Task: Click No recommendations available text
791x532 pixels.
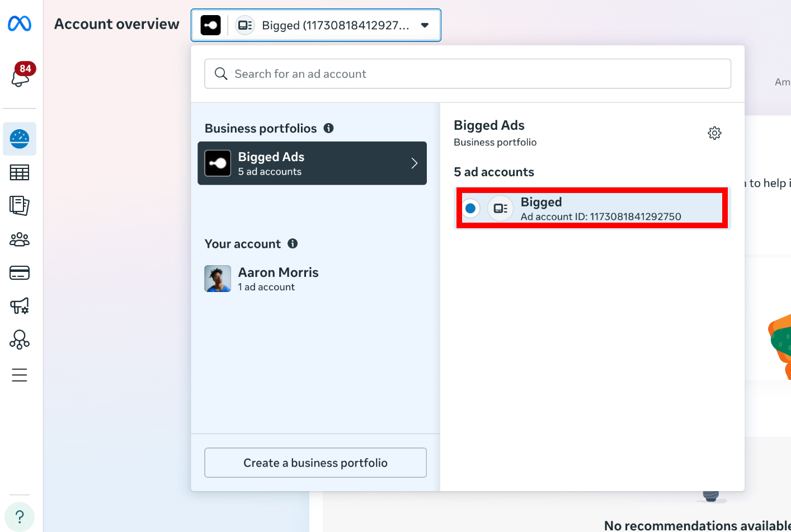Action: coord(698,525)
